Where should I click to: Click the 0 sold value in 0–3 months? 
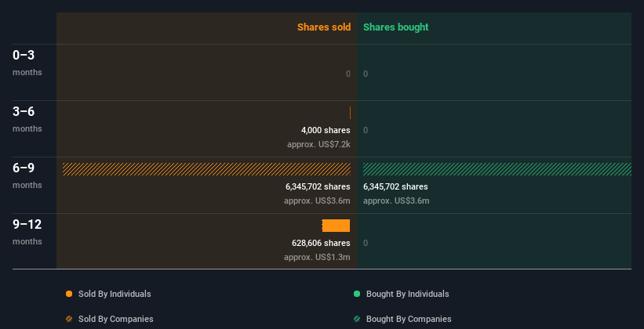348,74
